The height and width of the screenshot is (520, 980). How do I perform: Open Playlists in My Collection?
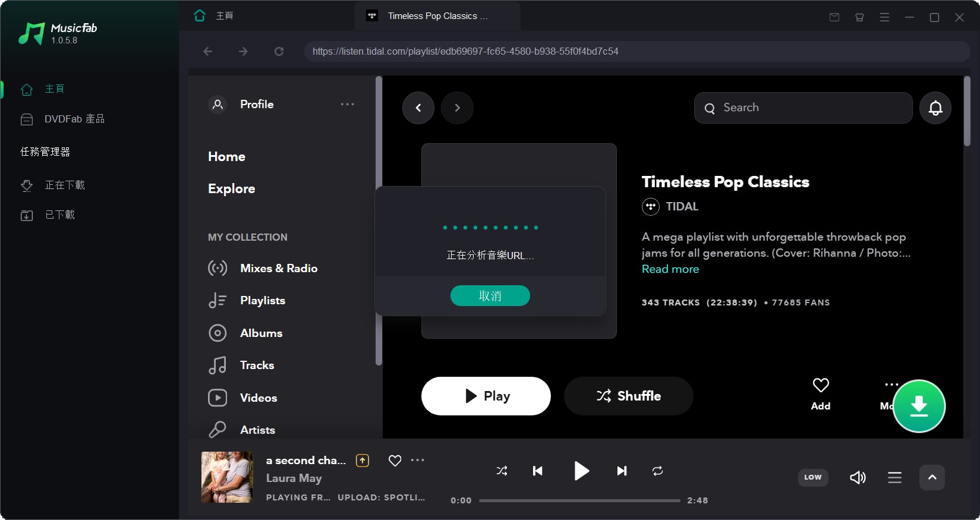247,301
